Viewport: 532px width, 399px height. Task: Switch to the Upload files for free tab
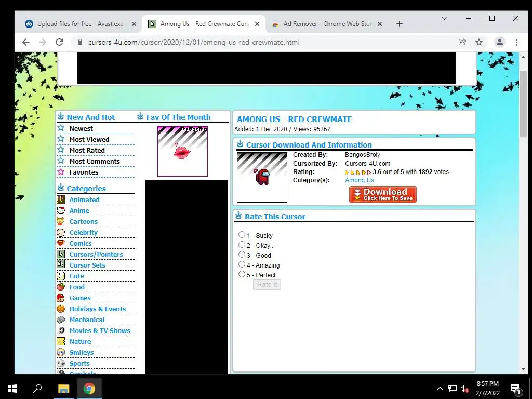pos(80,24)
